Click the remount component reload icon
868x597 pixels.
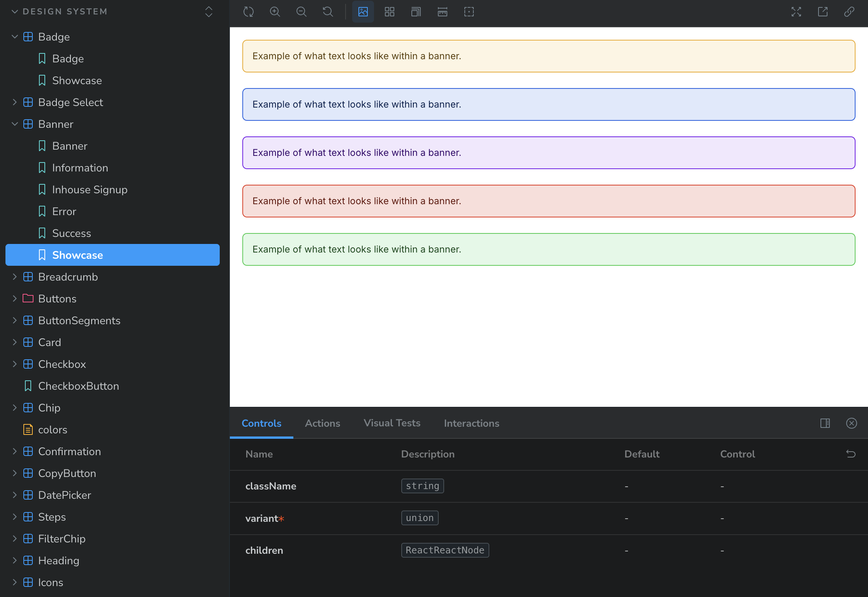(248, 12)
